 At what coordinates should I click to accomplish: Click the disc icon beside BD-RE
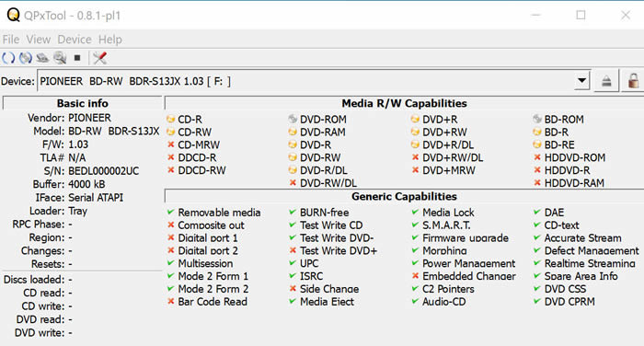[x=536, y=144]
